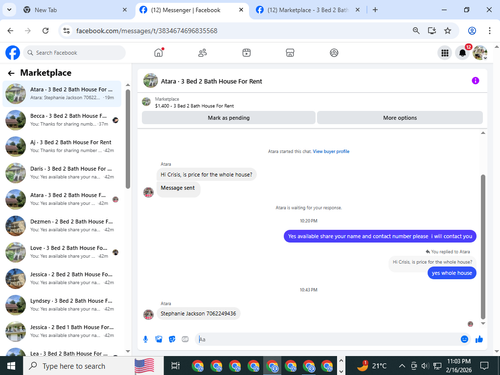500x375 pixels.
Task: Open the zoom magnifier icon in address bar
Action: coord(416,31)
